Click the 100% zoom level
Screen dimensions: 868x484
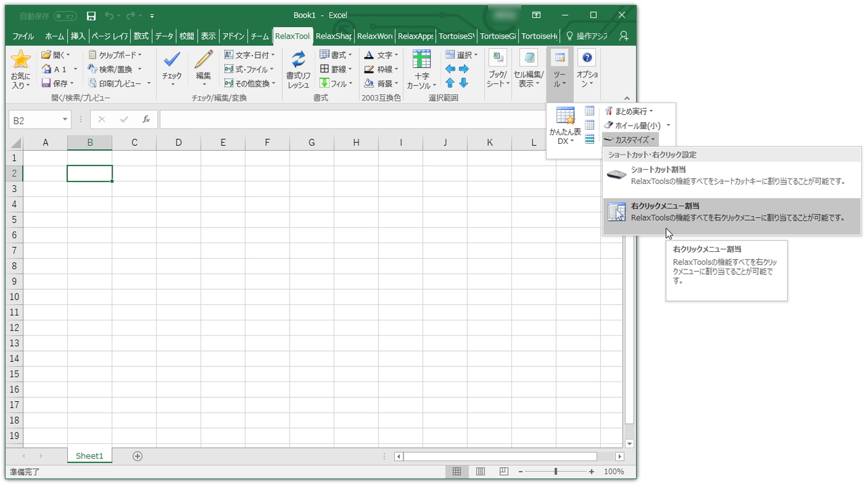pyautogui.click(x=614, y=471)
